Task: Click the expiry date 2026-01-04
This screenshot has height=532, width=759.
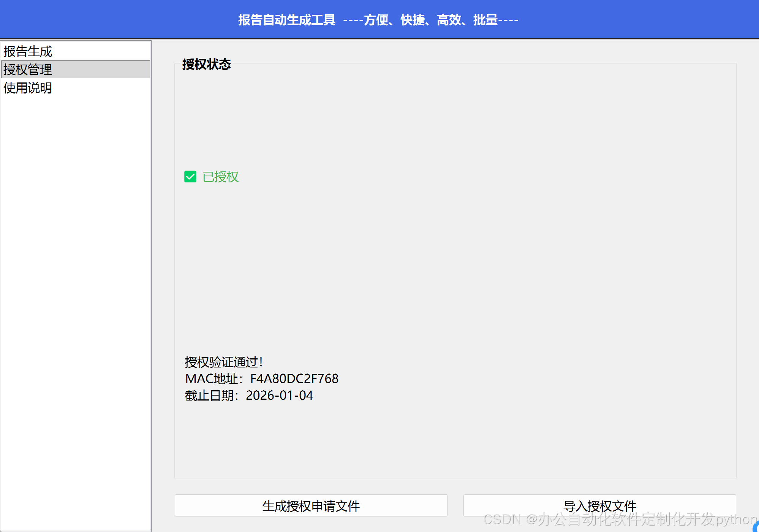Action: click(279, 395)
